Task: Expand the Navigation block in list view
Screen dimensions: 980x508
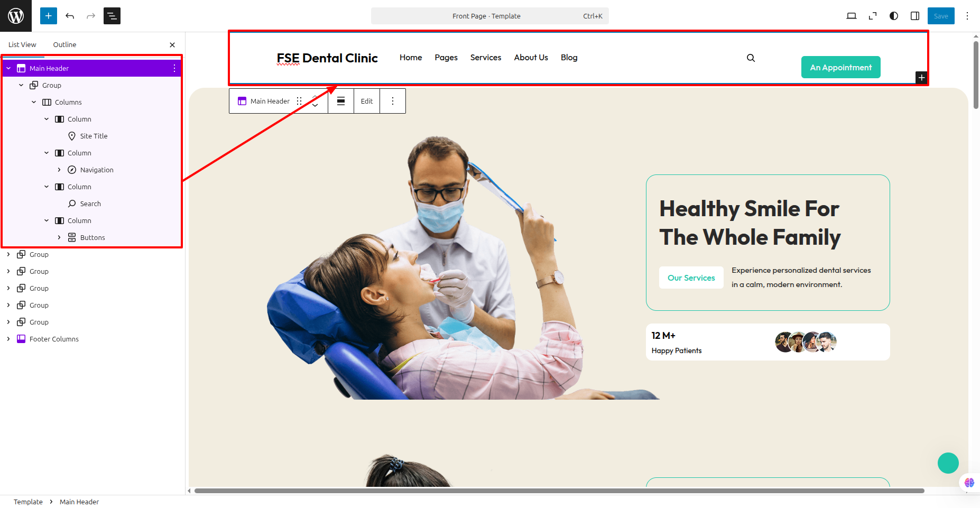Action: (x=59, y=170)
